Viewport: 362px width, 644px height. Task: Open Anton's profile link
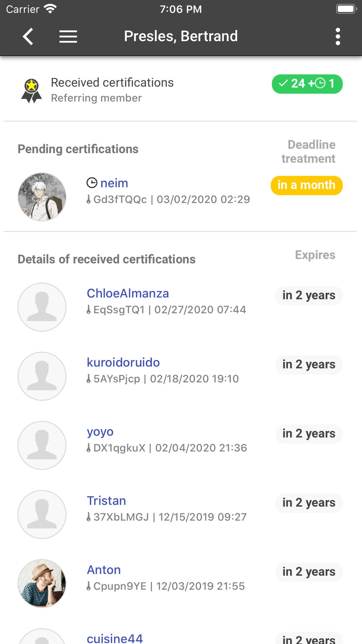coord(104,570)
